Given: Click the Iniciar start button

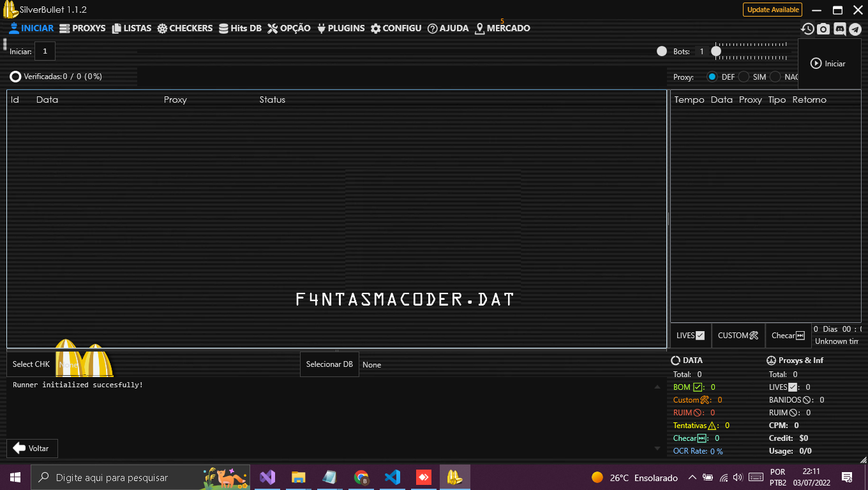Looking at the screenshot, I should click(x=829, y=63).
